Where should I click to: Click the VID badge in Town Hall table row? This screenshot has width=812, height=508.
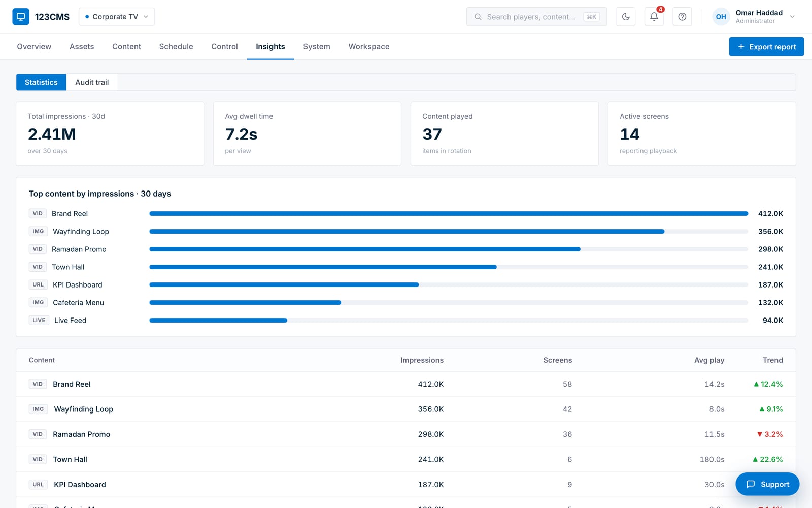click(38, 459)
